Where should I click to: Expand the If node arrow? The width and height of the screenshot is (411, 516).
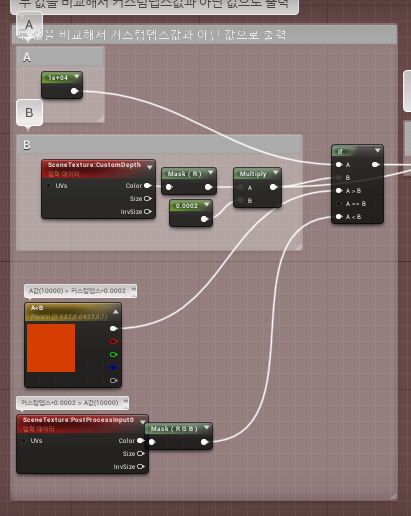tap(377, 150)
